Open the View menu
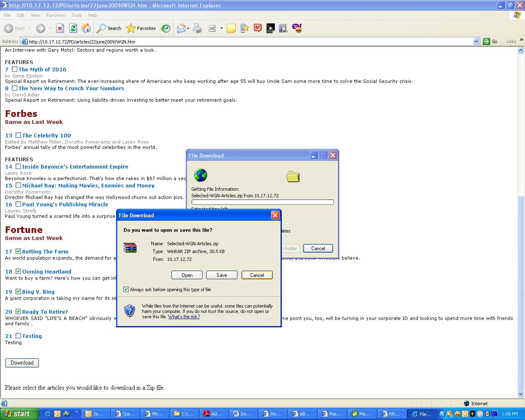The height and width of the screenshot is (420, 525). coord(35,15)
